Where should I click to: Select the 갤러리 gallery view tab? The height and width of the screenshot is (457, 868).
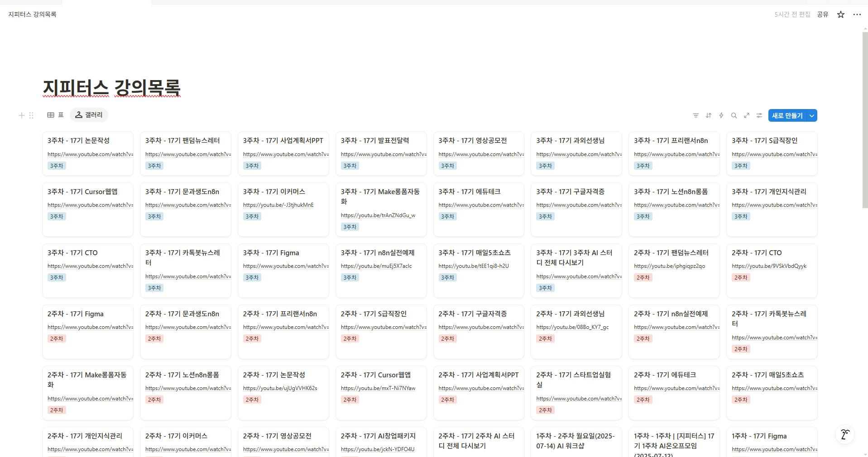(x=89, y=114)
